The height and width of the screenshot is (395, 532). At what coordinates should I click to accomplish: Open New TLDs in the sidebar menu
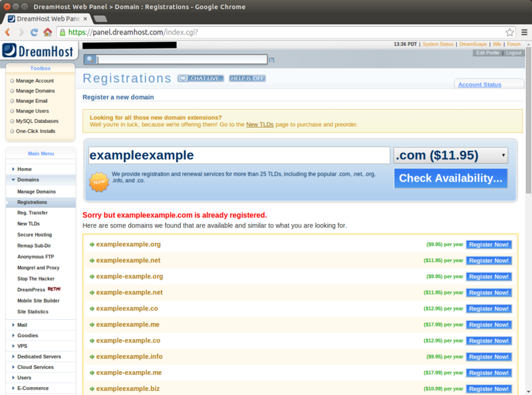click(x=29, y=223)
